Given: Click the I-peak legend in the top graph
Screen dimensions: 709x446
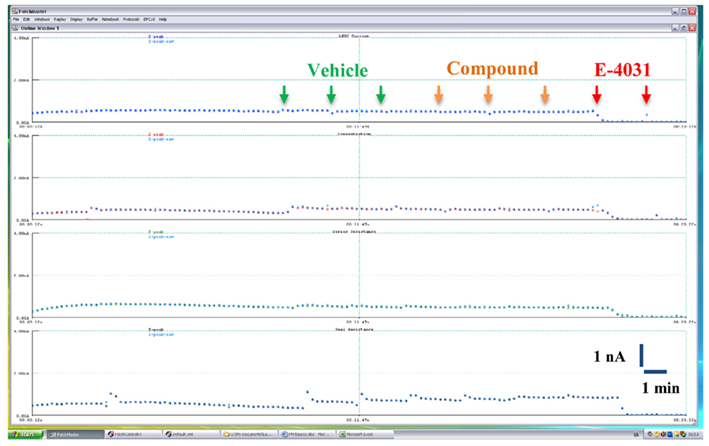Looking at the screenshot, I should [x=156, y=37].
